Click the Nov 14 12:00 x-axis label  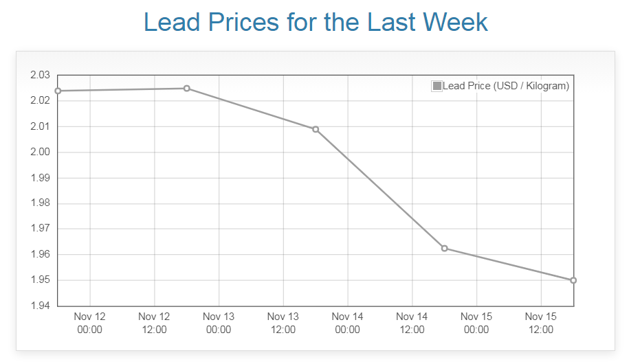click(x=412, y=323)
